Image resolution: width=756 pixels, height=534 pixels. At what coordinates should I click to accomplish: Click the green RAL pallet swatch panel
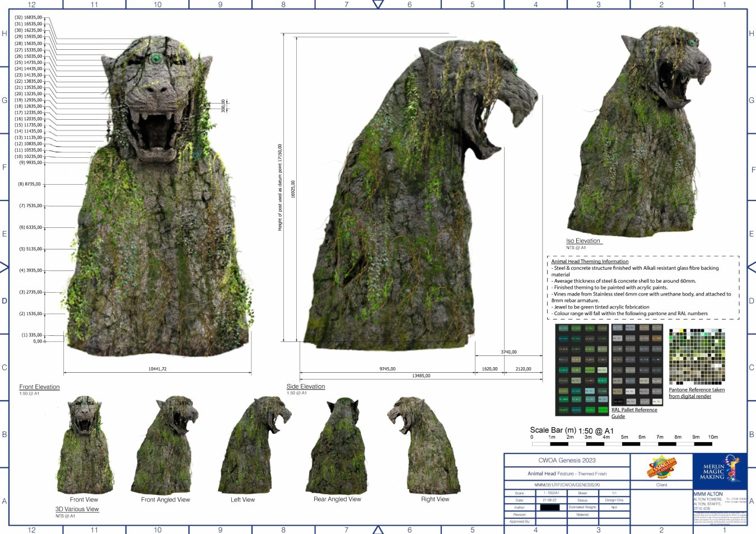[582, 369]
